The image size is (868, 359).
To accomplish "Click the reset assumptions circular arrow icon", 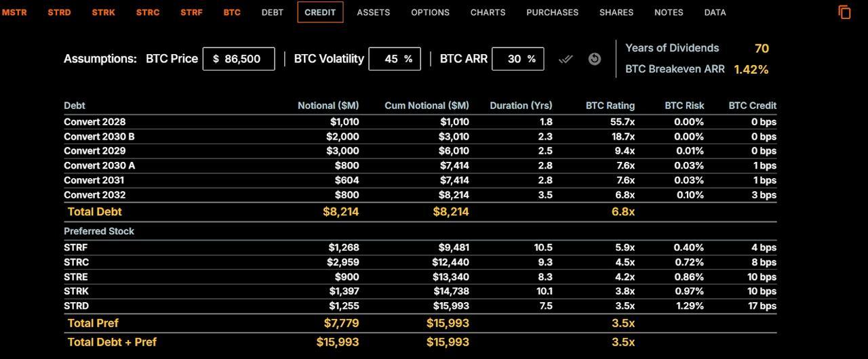I will click(x=594, y=59).
